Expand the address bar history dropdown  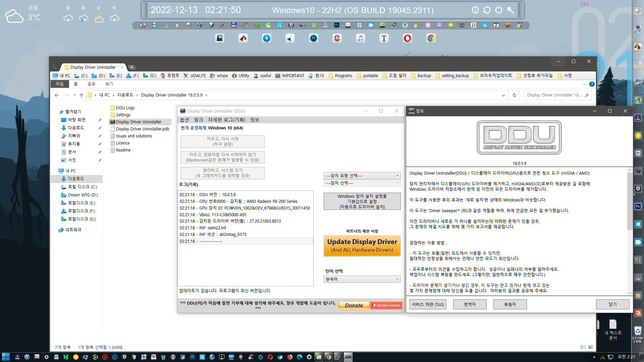click(x=503, y=95)
